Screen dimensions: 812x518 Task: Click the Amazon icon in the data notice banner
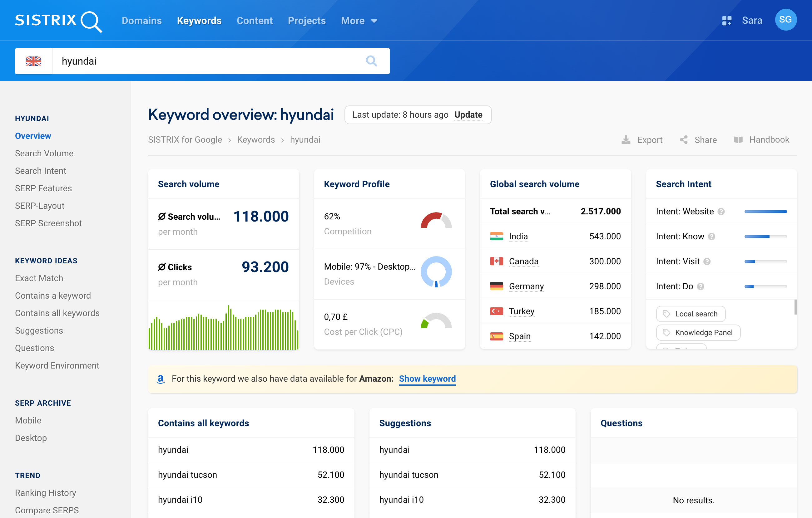point(161,379)
